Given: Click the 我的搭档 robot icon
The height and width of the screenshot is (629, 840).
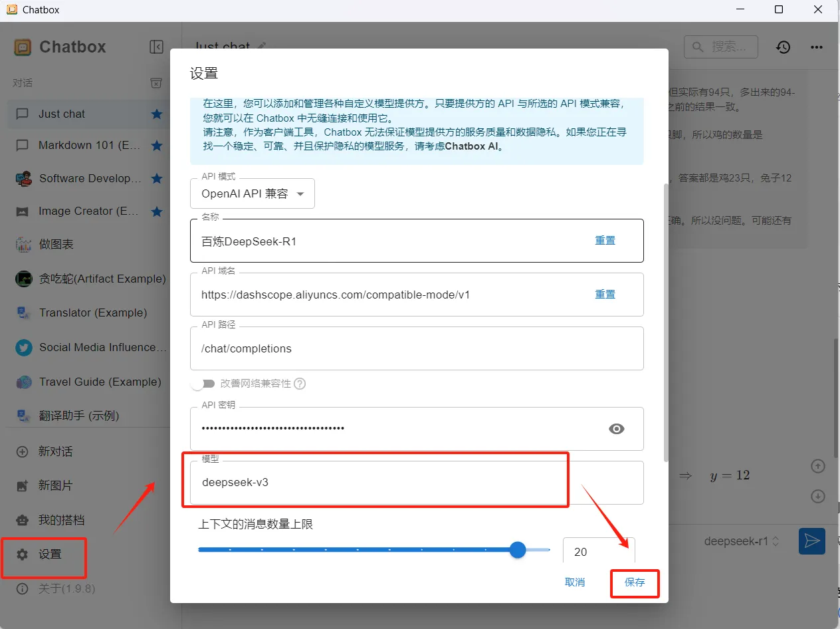Looking at the screenshot, I should pyautogui.click(x=22, y=520).
